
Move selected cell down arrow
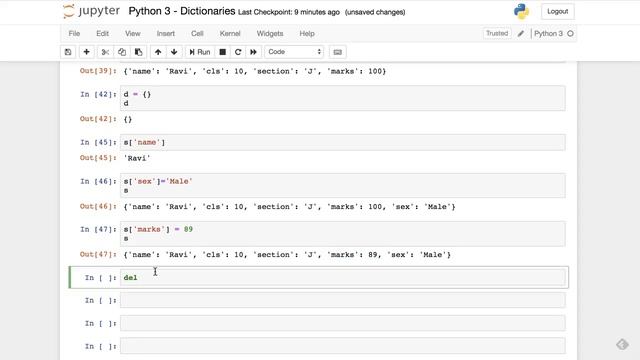pyautogui.click(x=174, y=52)
